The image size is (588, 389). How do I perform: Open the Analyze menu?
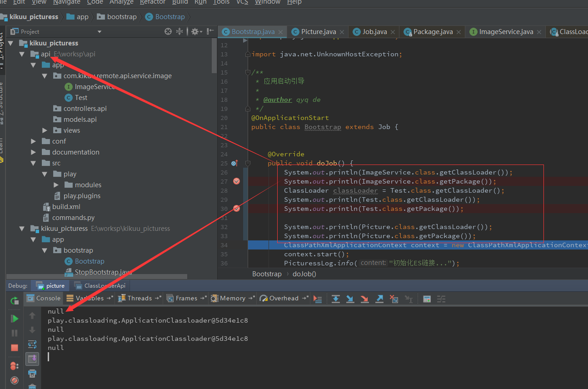[x=121, y=2]
